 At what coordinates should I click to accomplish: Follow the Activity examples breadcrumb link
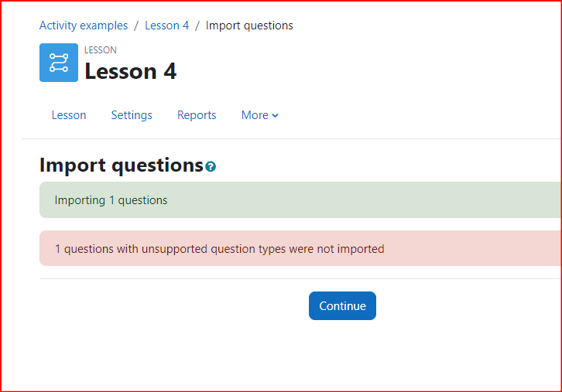pyautogui.click(x=84, y=26)
